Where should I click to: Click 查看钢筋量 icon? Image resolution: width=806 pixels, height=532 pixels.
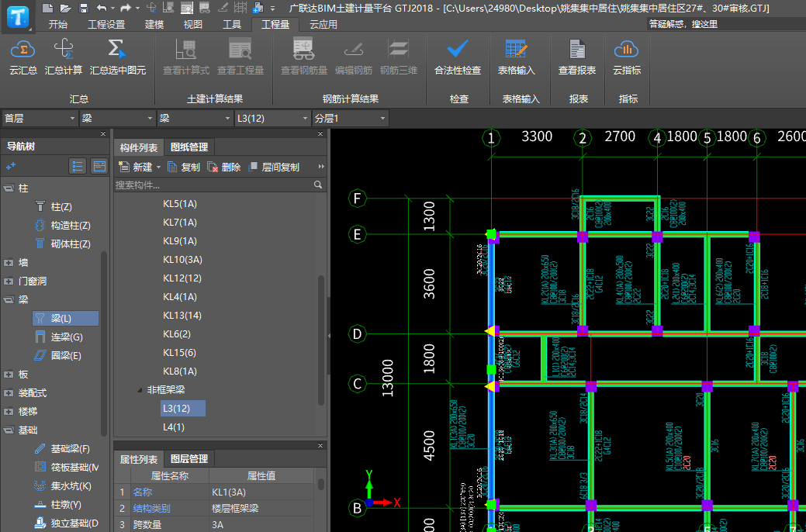click(x=304, y=50)
